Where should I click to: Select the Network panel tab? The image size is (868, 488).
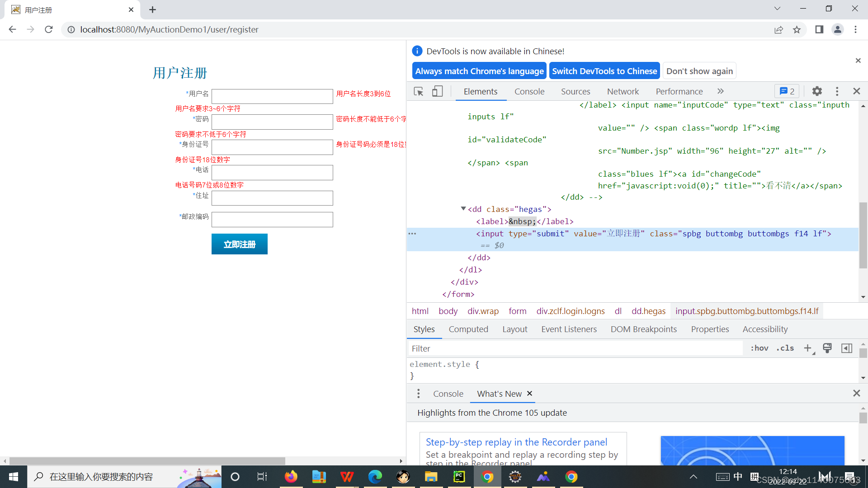click(623, 91)
